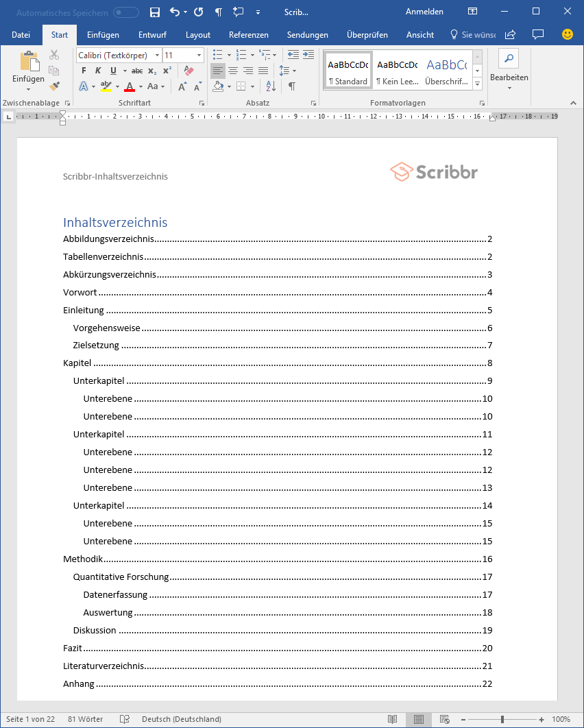Shrink font size with the smaller A
584x728 pixels.
coord(198,86)
